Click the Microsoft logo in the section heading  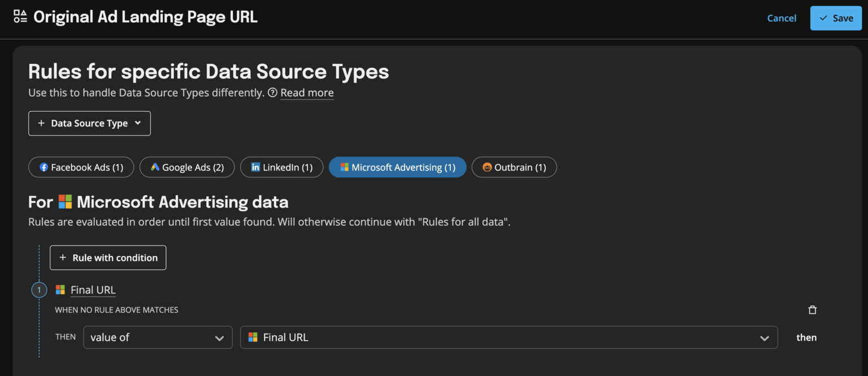[66, 202]
